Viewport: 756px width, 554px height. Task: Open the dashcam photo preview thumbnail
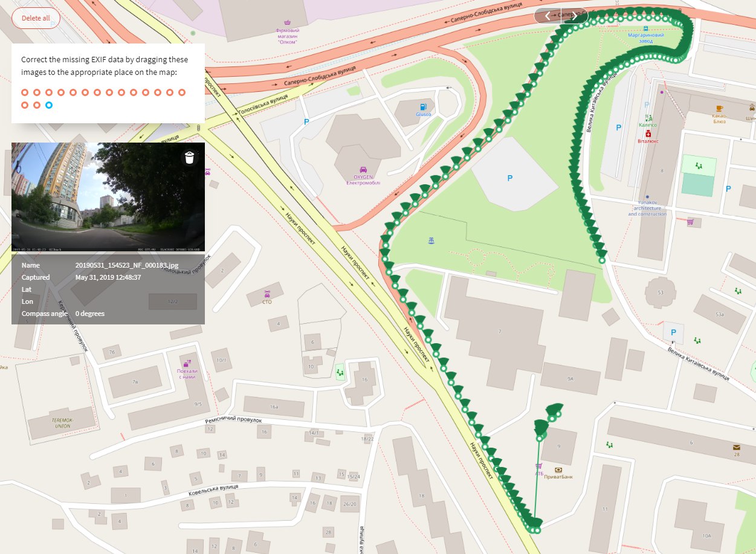click(x=108, y=197)
